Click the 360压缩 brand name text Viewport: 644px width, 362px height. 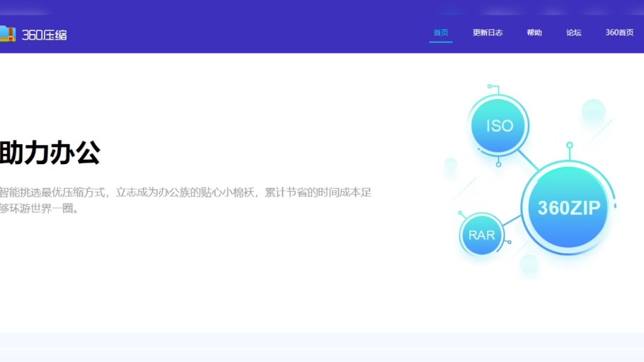[x=45, y=35]
